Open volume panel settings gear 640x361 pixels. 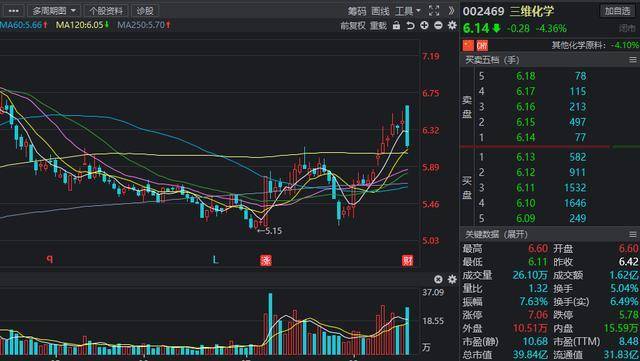tap(452, 279)
